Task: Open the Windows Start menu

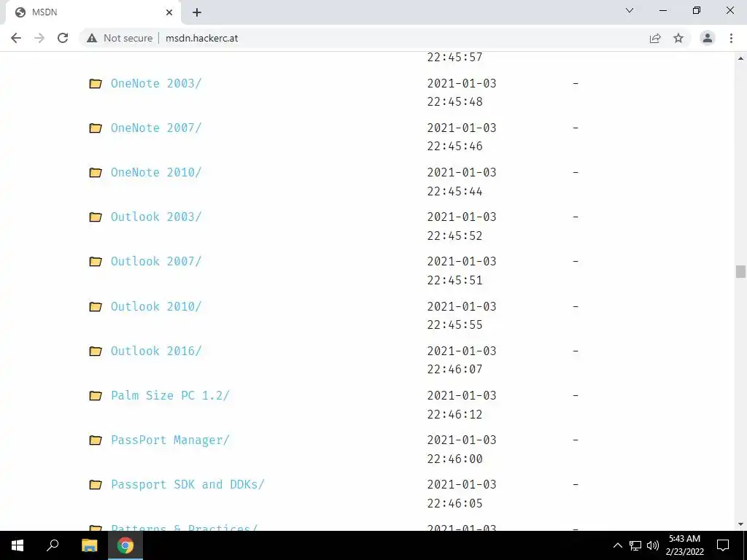Action: coord(18,545)
